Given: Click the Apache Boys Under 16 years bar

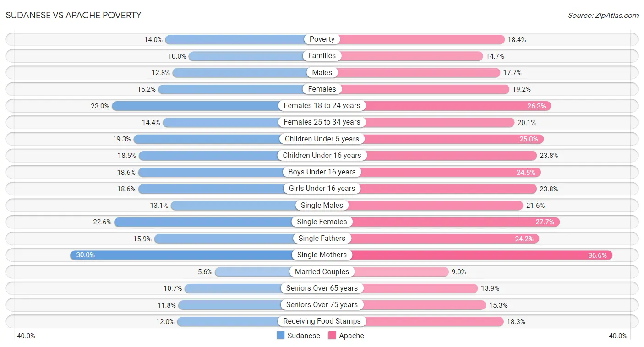Looking at the screenshot, I should pos(431,172).
